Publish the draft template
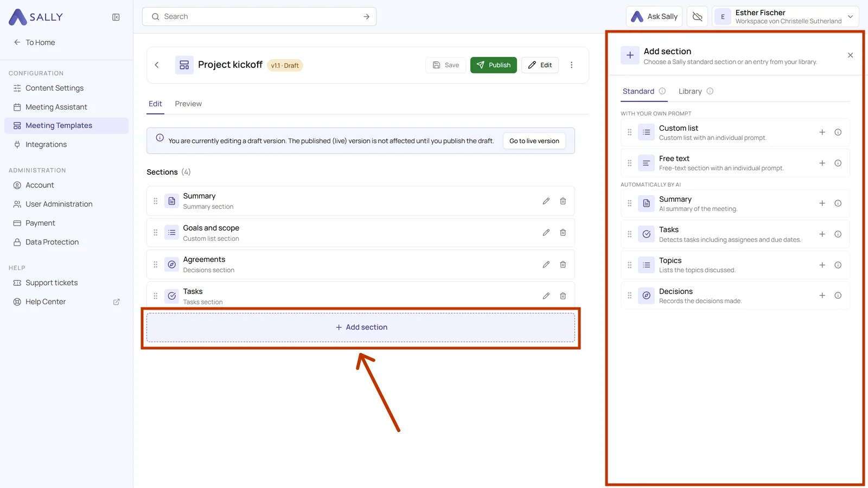 tap(494, 65)
